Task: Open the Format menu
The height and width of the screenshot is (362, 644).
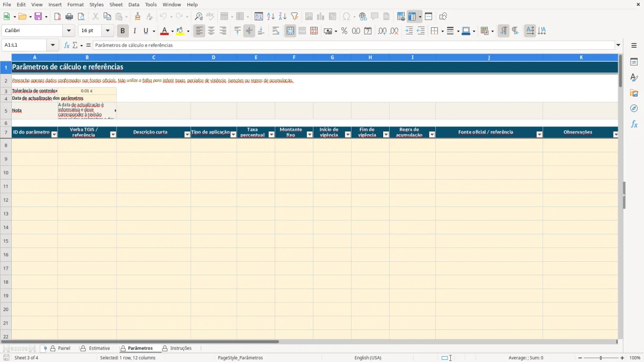Action: pos(75,4)
